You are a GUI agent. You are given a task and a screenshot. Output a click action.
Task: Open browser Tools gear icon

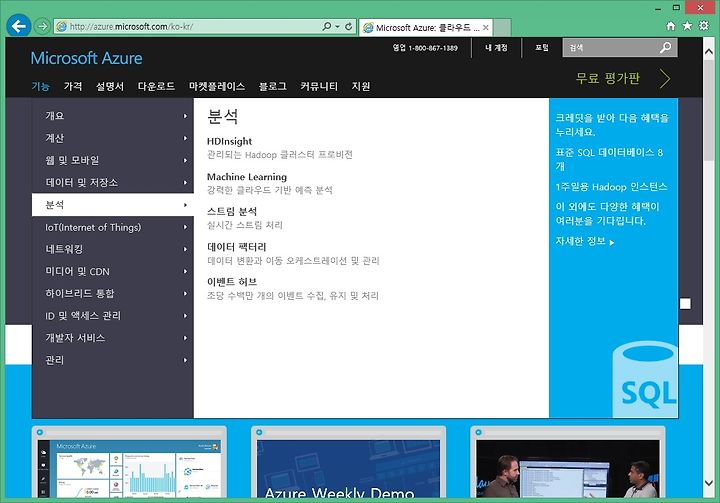click(703, 26)
